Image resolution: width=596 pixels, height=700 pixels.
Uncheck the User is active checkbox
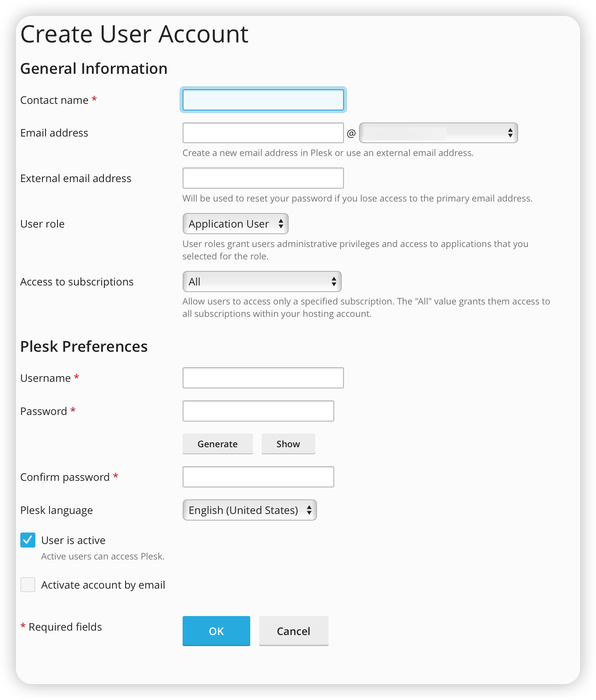point(27,540)
